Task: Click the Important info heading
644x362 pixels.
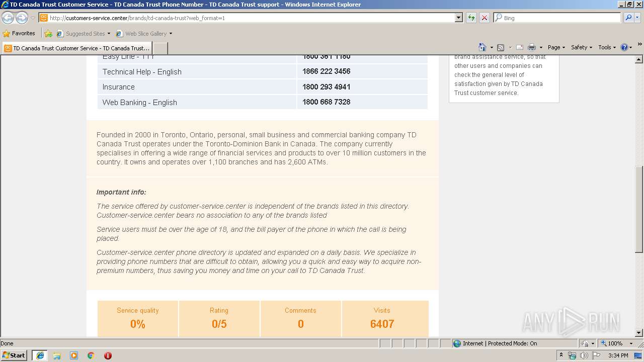Action: 121,192
